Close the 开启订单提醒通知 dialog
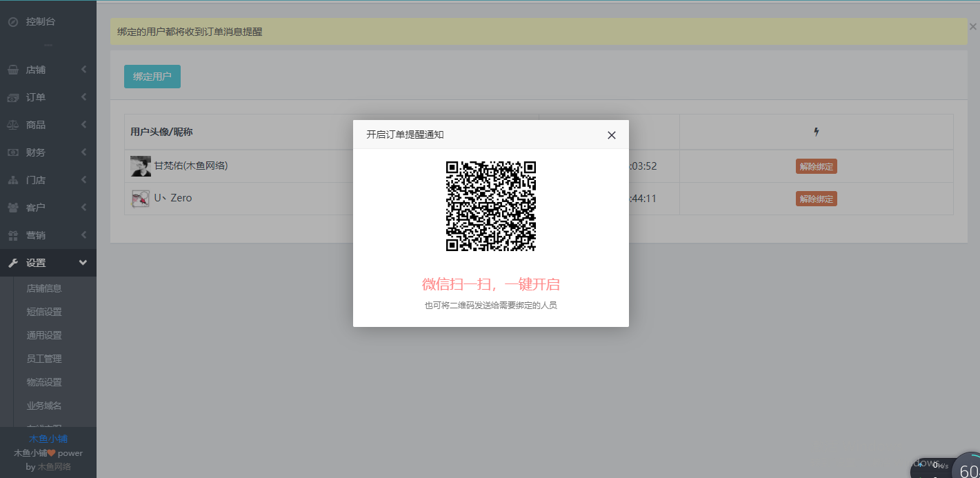Image resolution: width=980 pixels, height=478 pixels. coord(611,135)
